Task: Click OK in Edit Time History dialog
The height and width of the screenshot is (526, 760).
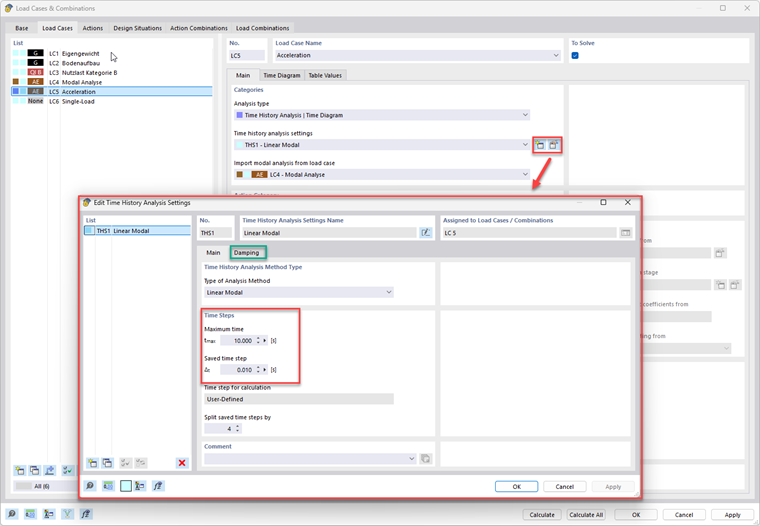Action: coord(516,486)
